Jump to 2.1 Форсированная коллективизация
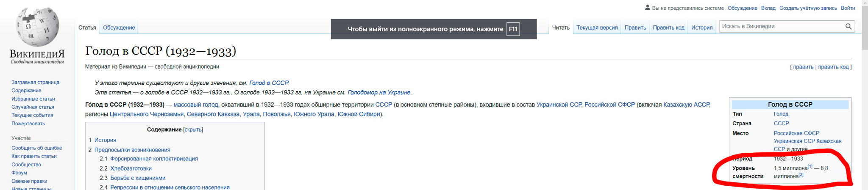 [x=154, y=159]
